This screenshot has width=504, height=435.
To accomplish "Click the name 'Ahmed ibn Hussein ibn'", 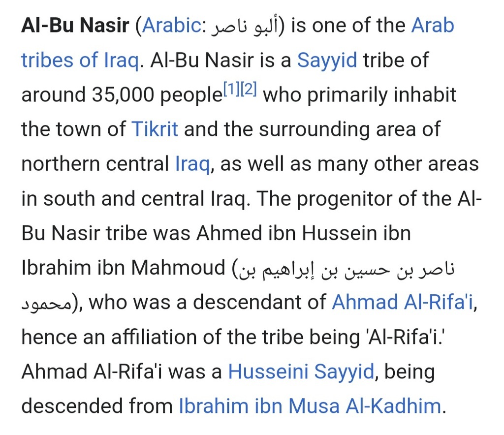I will click(303, 233).
